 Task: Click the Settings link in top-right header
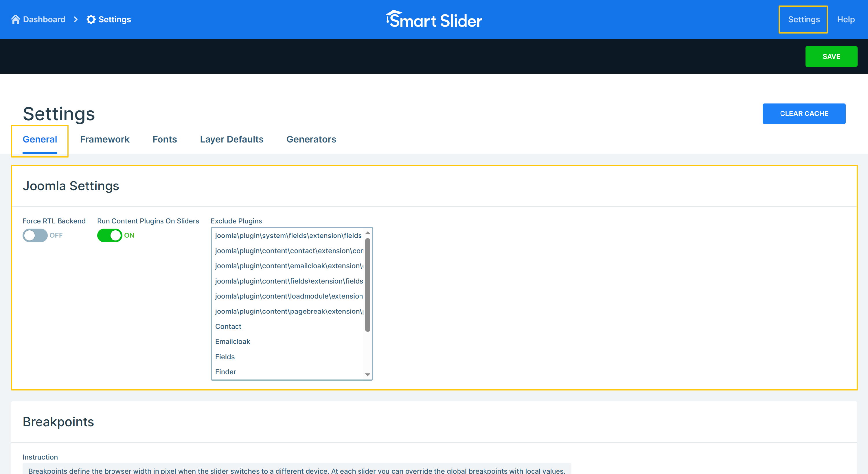(803, 20)
